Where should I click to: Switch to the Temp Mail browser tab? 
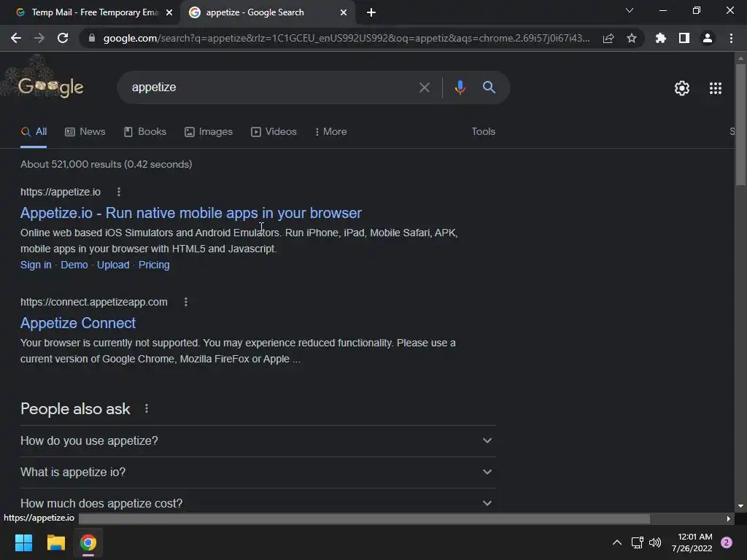pos(90,12)
